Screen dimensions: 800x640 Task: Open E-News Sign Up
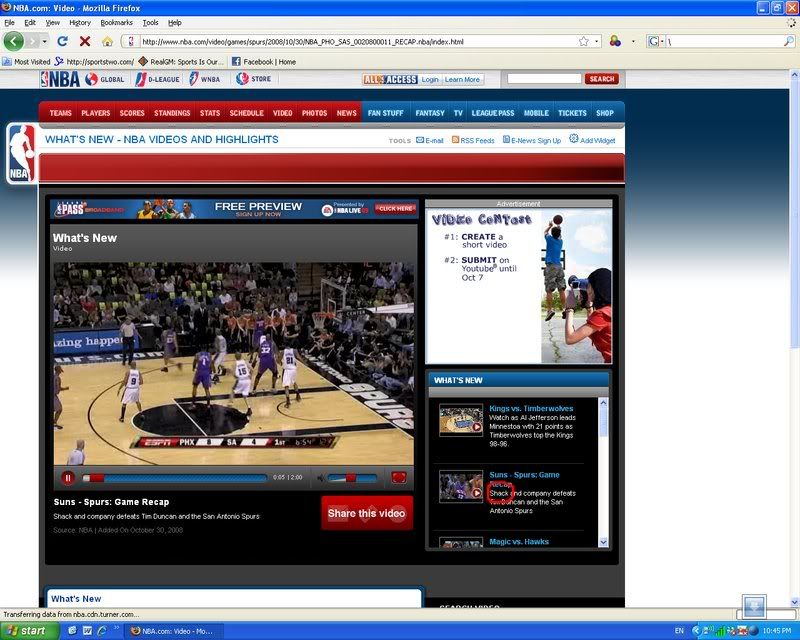pos(532,140)
